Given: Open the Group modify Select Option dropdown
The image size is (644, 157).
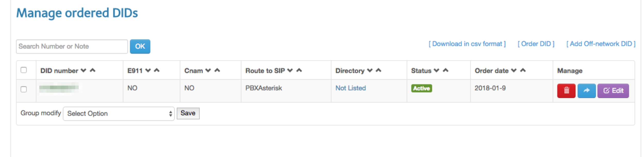Looking at the screenshot, I should click(x=118, y=113).
